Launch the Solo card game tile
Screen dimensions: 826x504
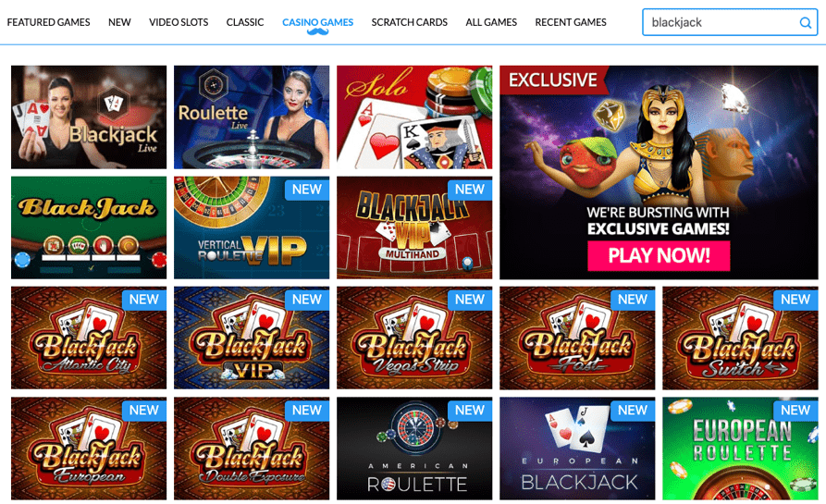click(414, 117)
